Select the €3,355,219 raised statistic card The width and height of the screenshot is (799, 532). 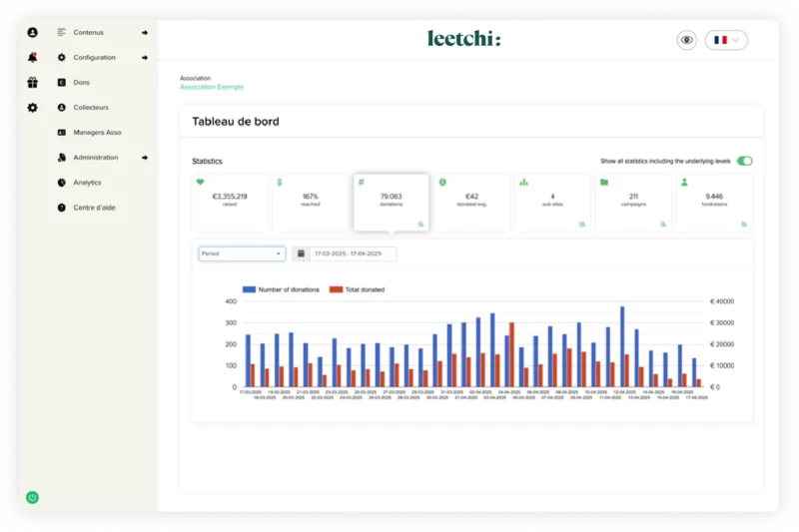230,203
